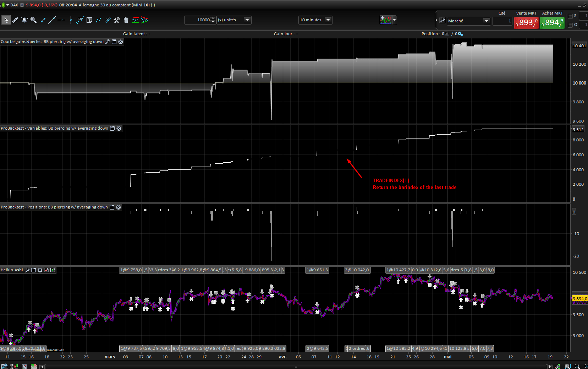Click the red plus icon in Heikin-Ashi header
Viewport: 588px width, 369px height.
(x=46, y=270)
